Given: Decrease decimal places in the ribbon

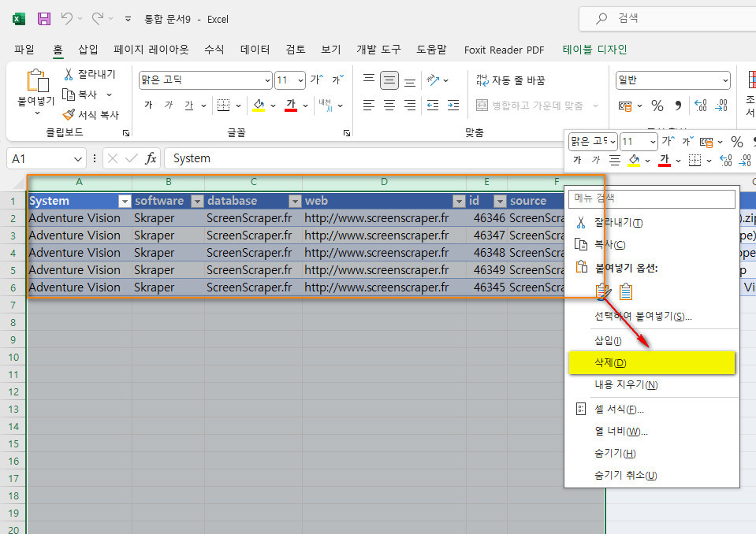Looking at the screenshot, I should point(721,106).
